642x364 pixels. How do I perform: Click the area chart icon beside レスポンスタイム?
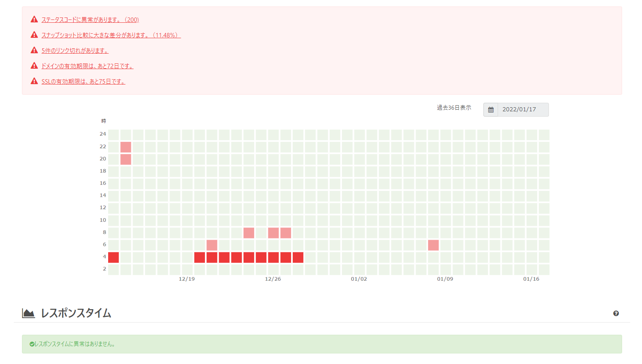click(28, 313)
